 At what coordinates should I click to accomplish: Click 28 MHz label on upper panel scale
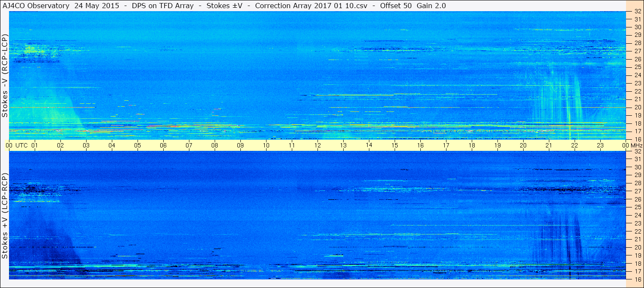point(637,43)
